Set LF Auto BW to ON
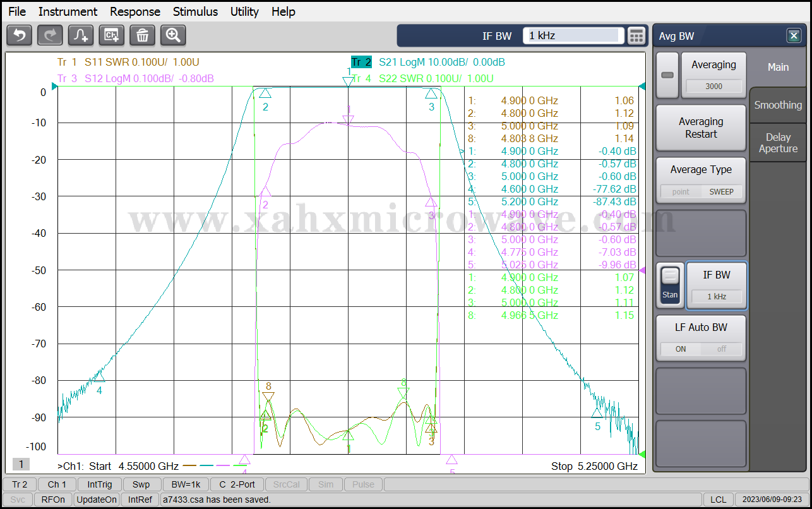Screen dimensions: 812x509 click(x=681, y=349)
